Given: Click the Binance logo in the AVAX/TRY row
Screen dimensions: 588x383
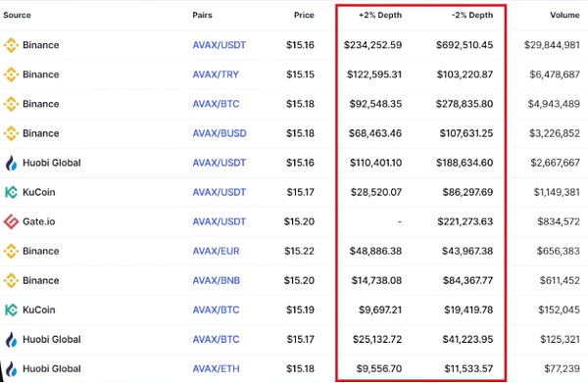Looking at the screenshot, I should pos(11,74).
